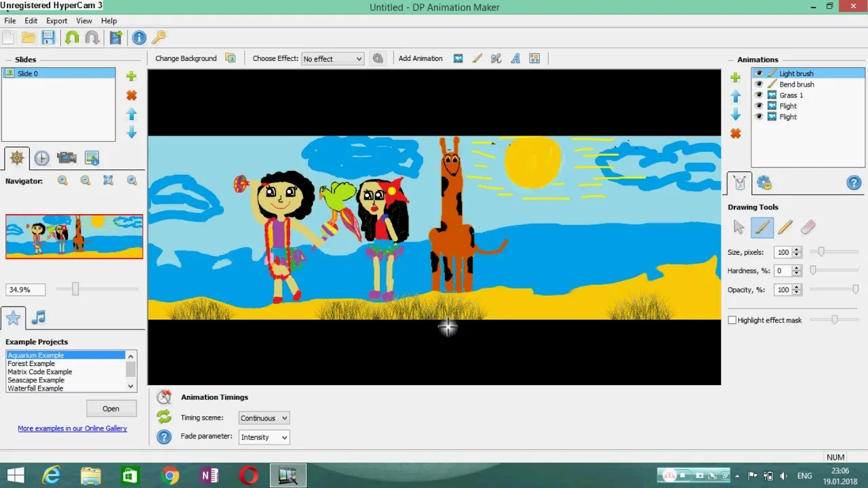The width and height of the screenshot is (868, 488).
Task: Open the effect settings gear icon
Action: 378,58
